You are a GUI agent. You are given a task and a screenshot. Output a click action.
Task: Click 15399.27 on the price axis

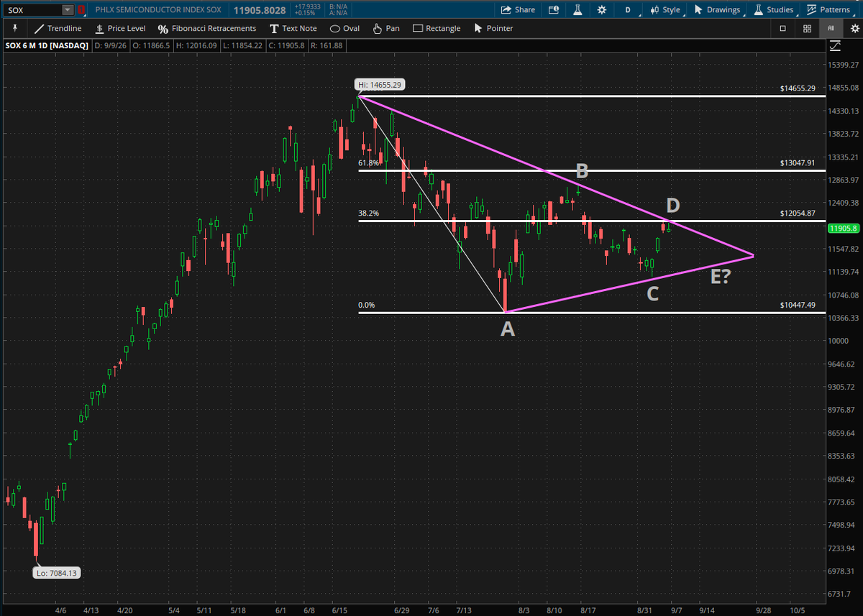pos(844,65)
